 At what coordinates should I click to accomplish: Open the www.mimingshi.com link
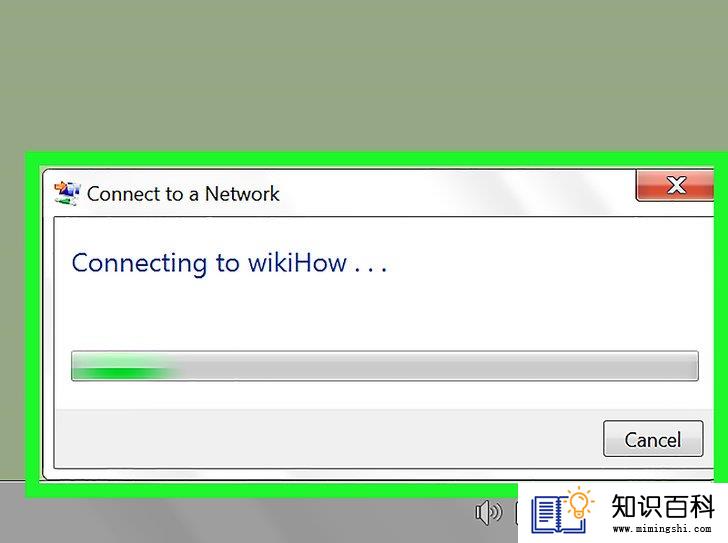(x=662, y=529)
